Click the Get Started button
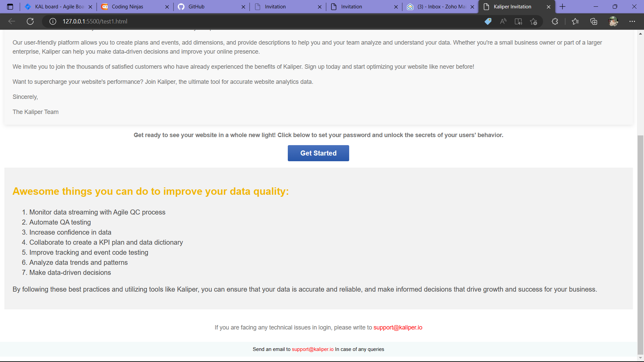 (318, 153)
